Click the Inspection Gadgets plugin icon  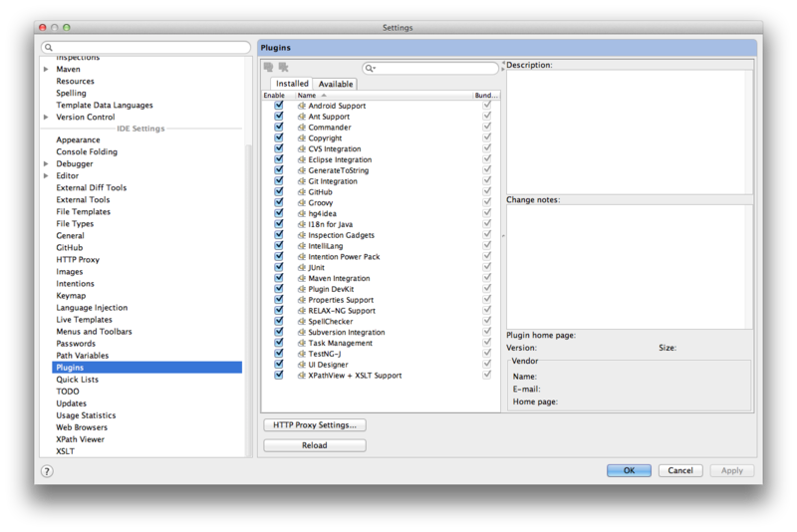coord(302,235)
